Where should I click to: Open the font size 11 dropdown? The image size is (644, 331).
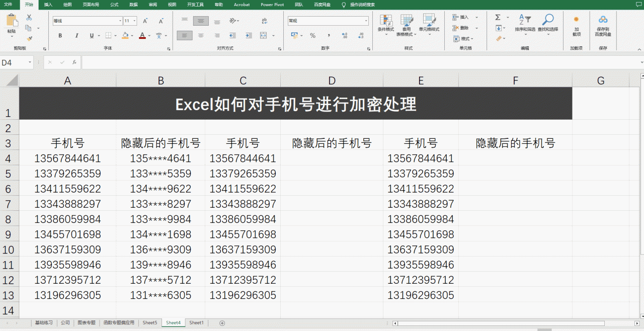[134, 21]
